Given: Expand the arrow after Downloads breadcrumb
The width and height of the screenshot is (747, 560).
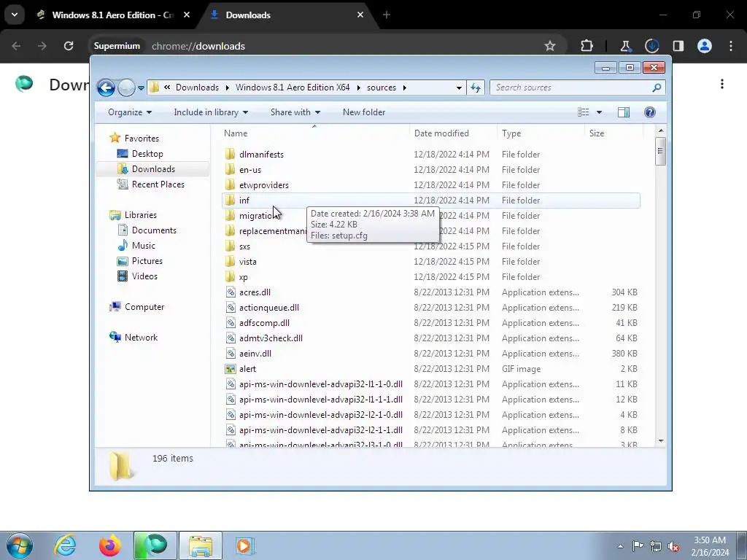Looking at the screenshot, I should 228,87.
